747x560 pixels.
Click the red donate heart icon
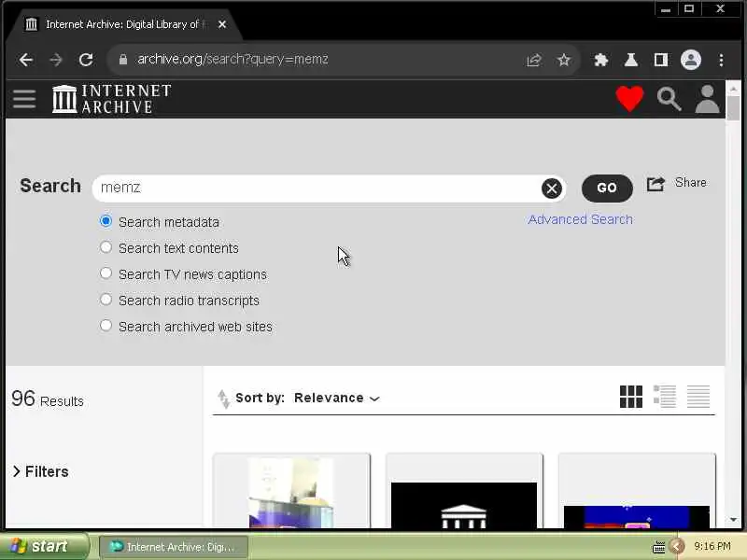[629, 99]
